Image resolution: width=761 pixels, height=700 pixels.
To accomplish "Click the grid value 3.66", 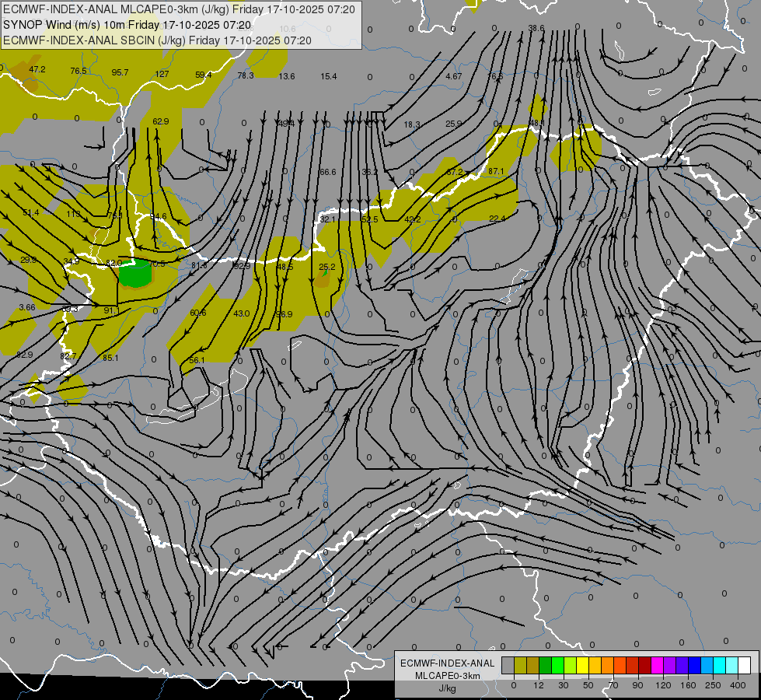I will coord(27,307).
